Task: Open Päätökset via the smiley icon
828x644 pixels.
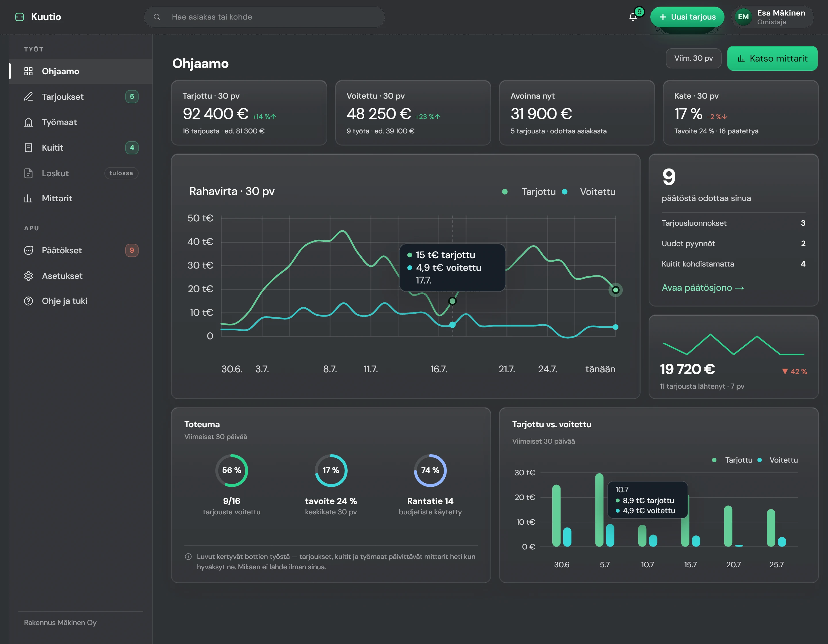Action: click(28, 250)
